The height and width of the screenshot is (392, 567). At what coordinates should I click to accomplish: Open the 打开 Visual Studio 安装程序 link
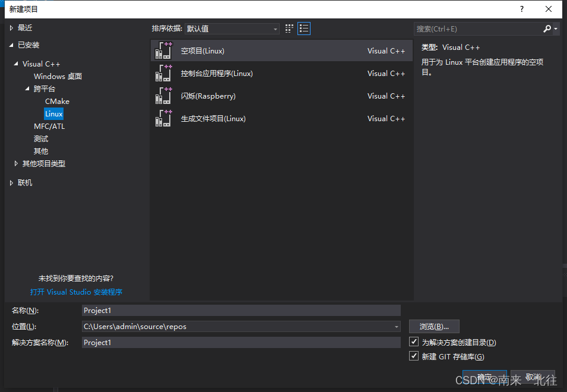click(x=76, y=292)
